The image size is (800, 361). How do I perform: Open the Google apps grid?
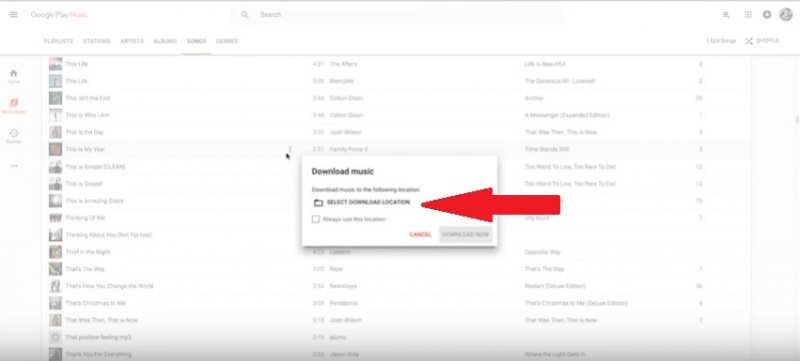point(748,15)
